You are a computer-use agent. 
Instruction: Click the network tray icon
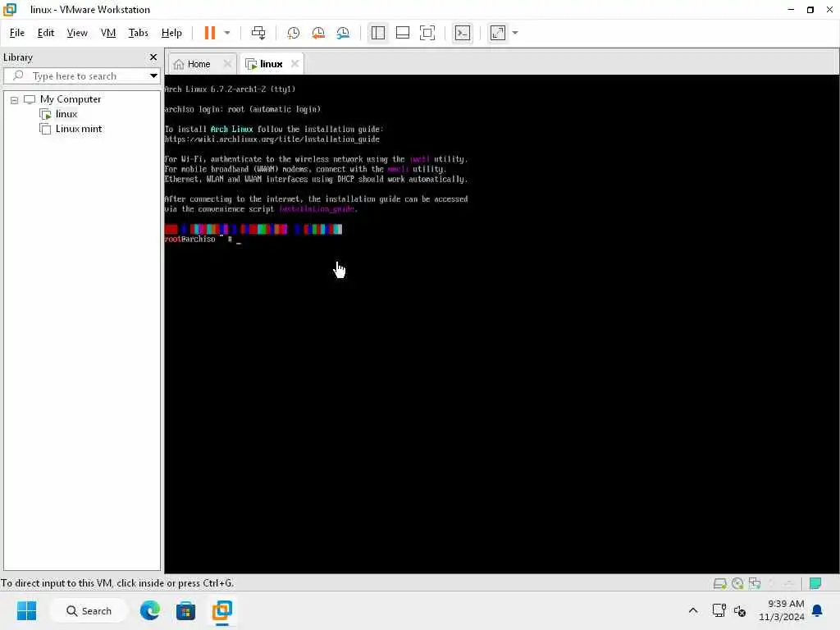(719, 610)
